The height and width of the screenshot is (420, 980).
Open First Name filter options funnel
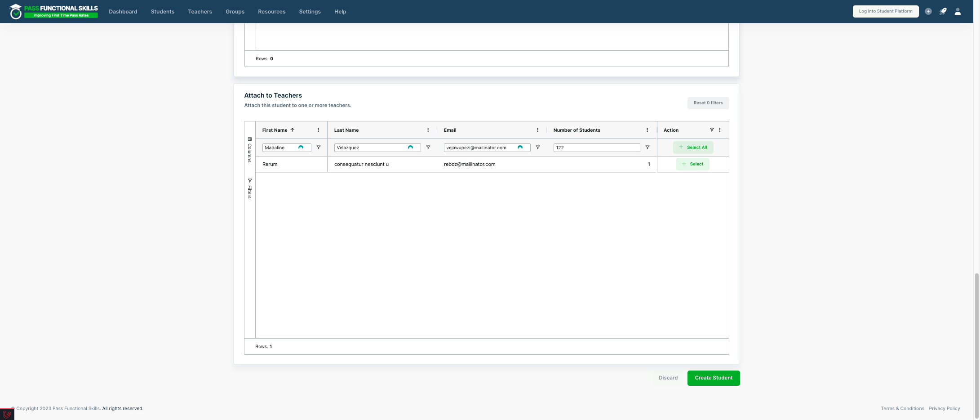[319, 147]
